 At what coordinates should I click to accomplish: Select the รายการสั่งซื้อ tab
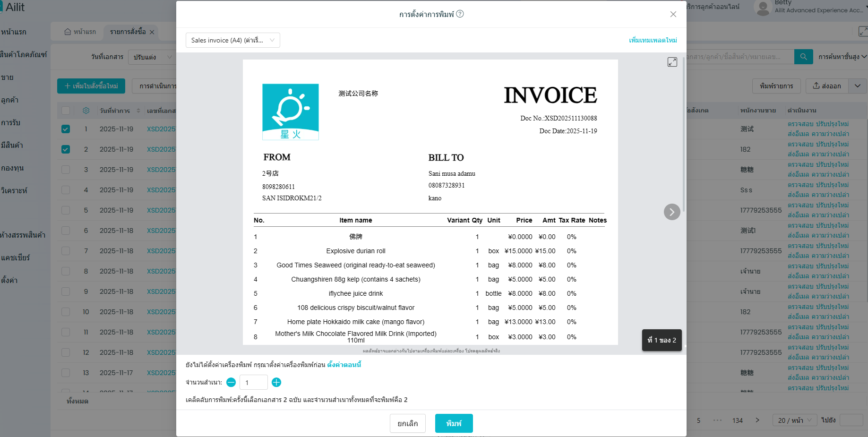click(x=128, y=32)
